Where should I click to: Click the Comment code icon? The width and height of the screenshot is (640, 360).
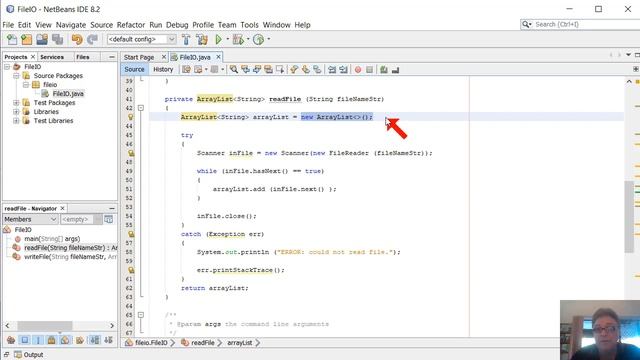pyautogui.click(x=384, y=70)
